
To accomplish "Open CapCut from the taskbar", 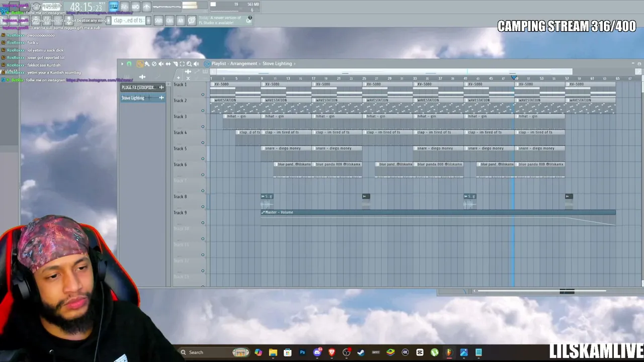I will 420,352.
